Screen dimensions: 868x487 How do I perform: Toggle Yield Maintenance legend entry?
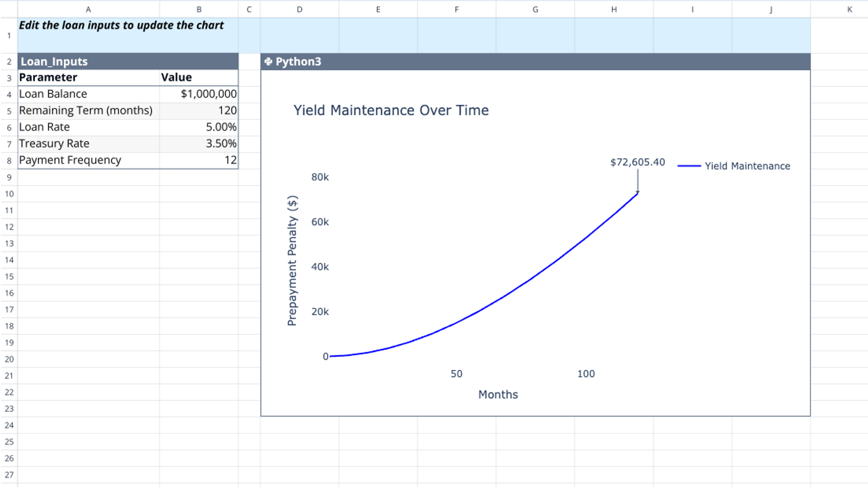click(734, 166)
